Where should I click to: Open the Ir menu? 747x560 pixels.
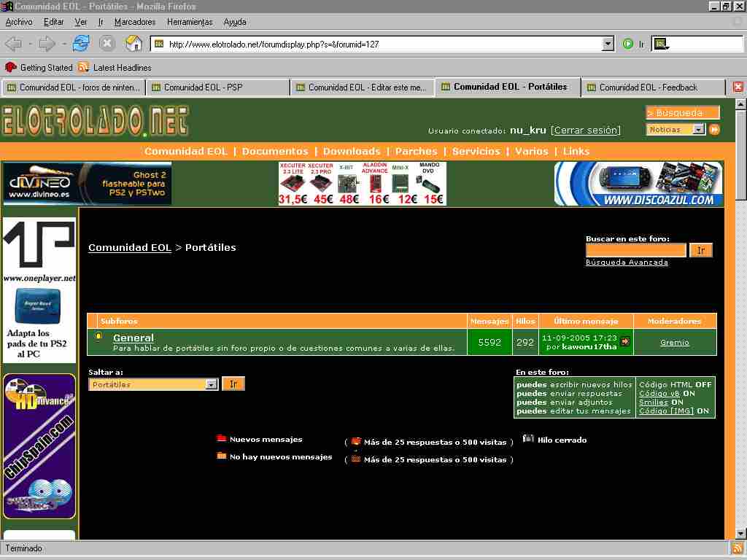(x=101, y=22)
